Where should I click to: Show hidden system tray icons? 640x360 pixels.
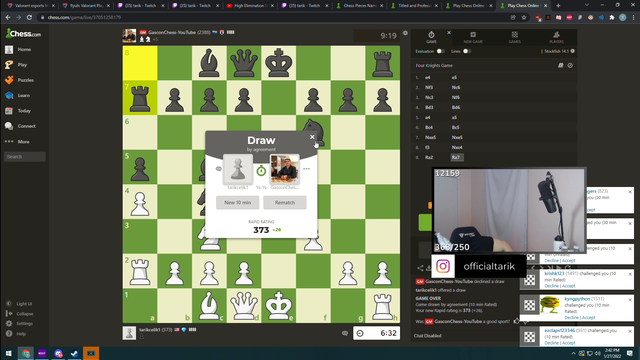coord(573,353)
